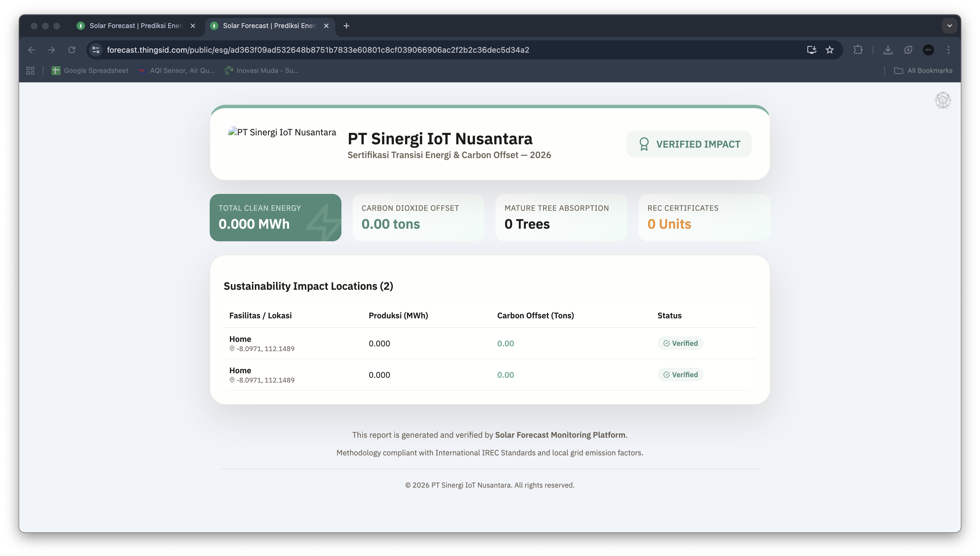This screenshot has height=556, width=980.
Task: Expand the tab search dropdown chevron
Action: point(949,26)
